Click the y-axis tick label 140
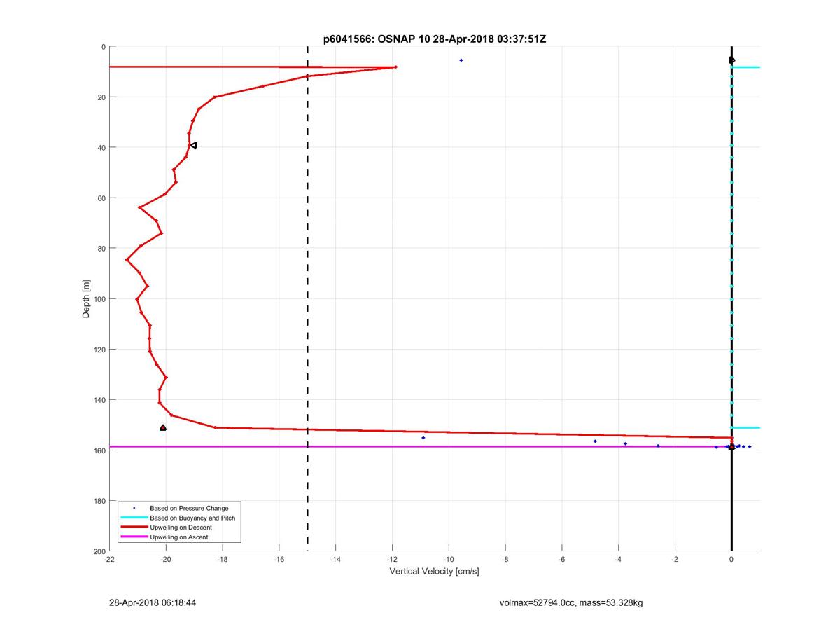 tap(99, 400)
